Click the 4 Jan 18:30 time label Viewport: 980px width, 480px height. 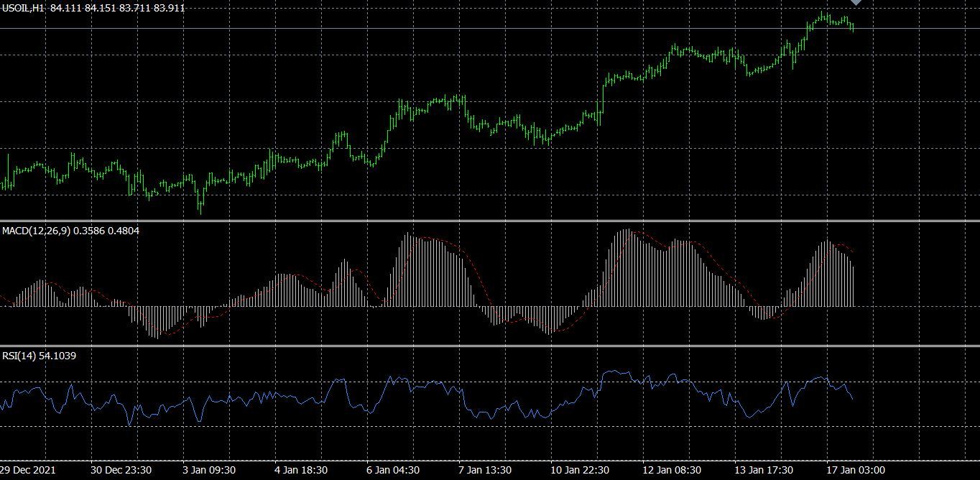[302, 470]
